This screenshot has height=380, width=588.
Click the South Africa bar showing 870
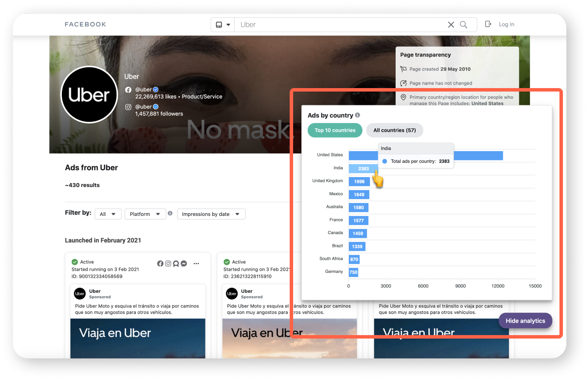(354, 259)
